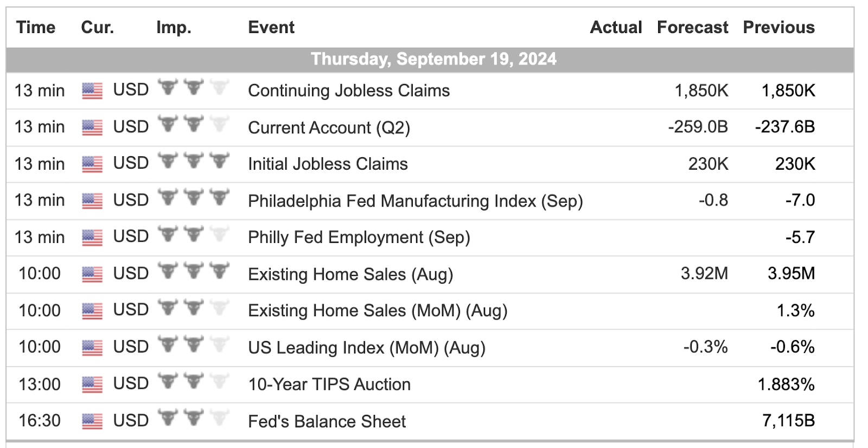This screenshot has width=868, height=448.
Task: Open the Existing Home Sales (MoM) (Aug) event
Action: click(x=378, y=311)
